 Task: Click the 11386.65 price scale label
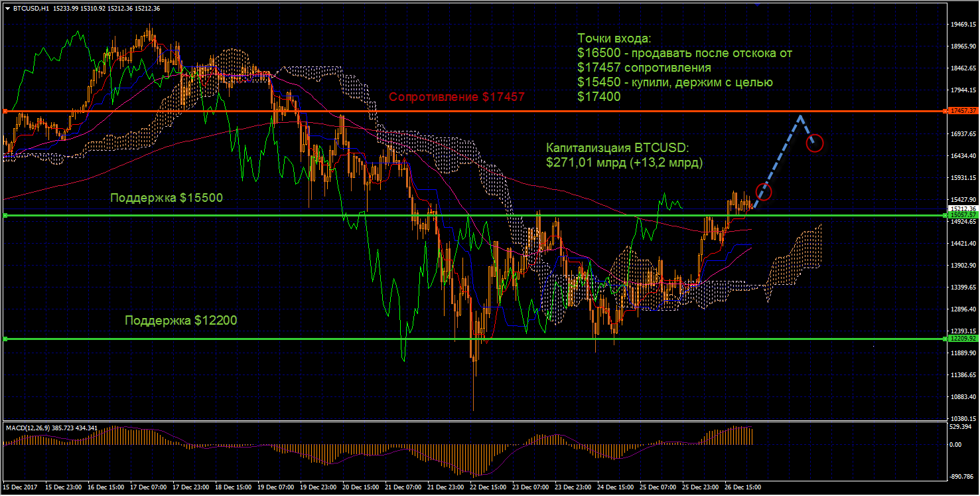[x=963, y=375]
